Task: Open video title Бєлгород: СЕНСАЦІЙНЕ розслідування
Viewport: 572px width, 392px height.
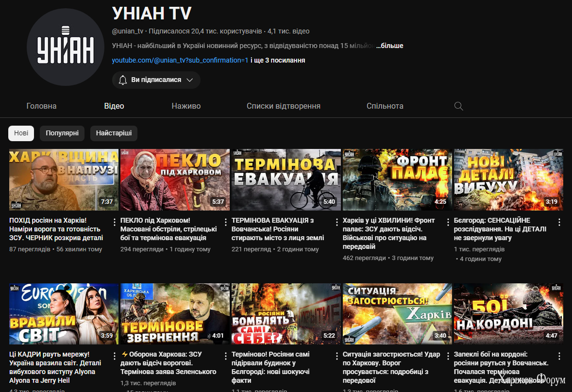Action: click(x=500, y=229)
